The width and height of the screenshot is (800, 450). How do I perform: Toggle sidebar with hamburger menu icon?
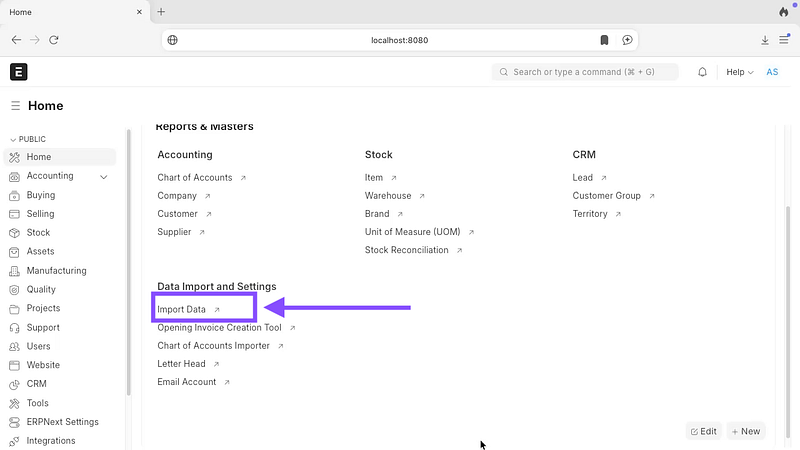tap(16, 106)
